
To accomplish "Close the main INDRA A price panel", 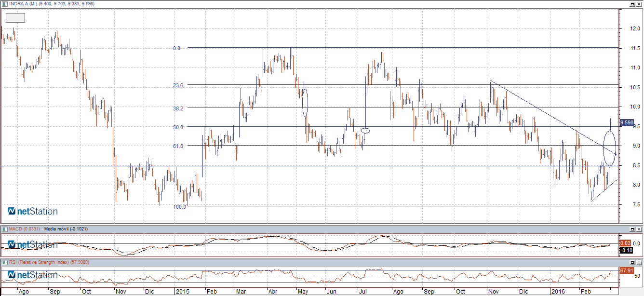I will (639, 4).
